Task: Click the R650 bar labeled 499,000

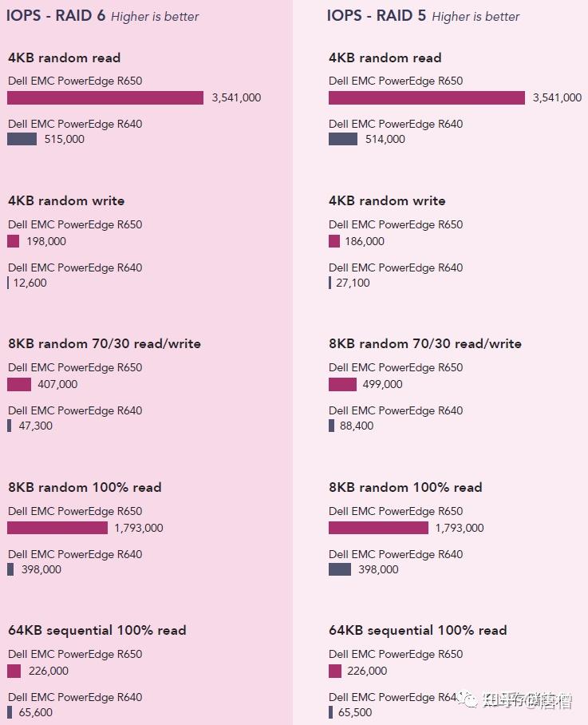Action: click(x=342, y=384)
